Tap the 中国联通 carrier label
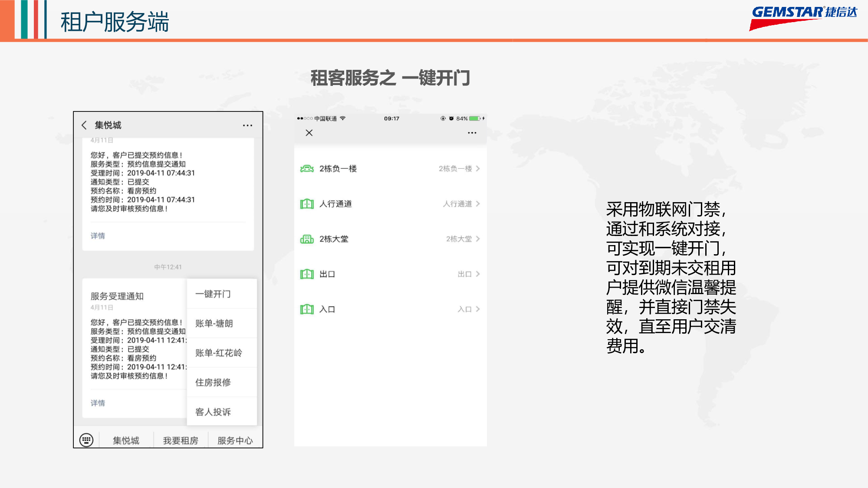The image size is (868, 488). pos(325,118)
